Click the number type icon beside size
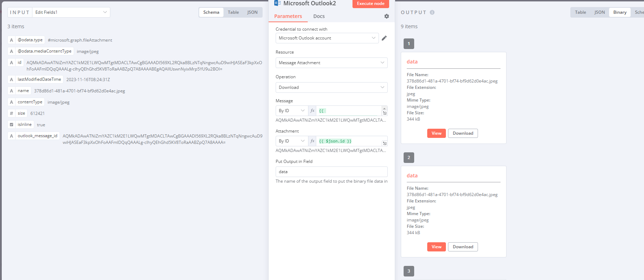644x280 pixels. [12, 113]
